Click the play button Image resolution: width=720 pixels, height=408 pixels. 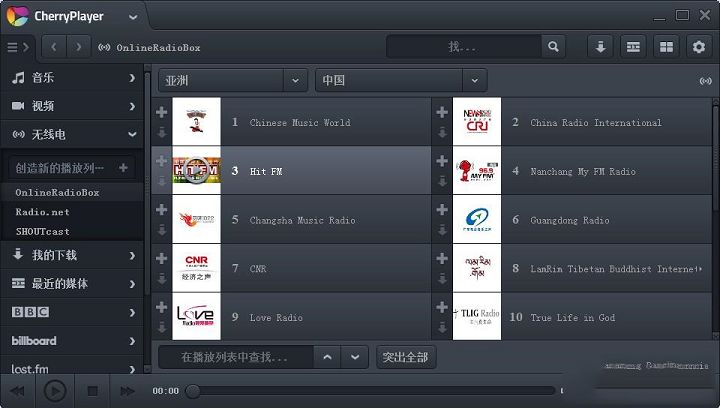55,391
